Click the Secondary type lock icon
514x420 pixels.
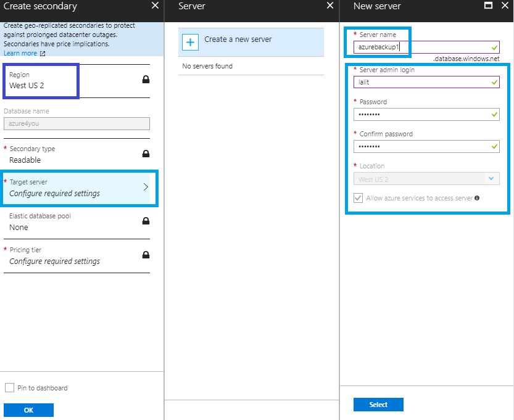pos(146,154)
